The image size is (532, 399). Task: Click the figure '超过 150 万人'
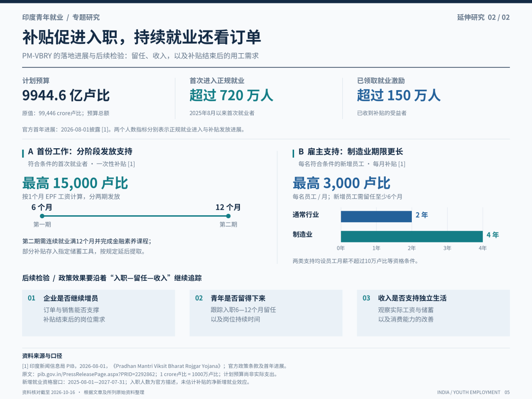pos(399,96)
